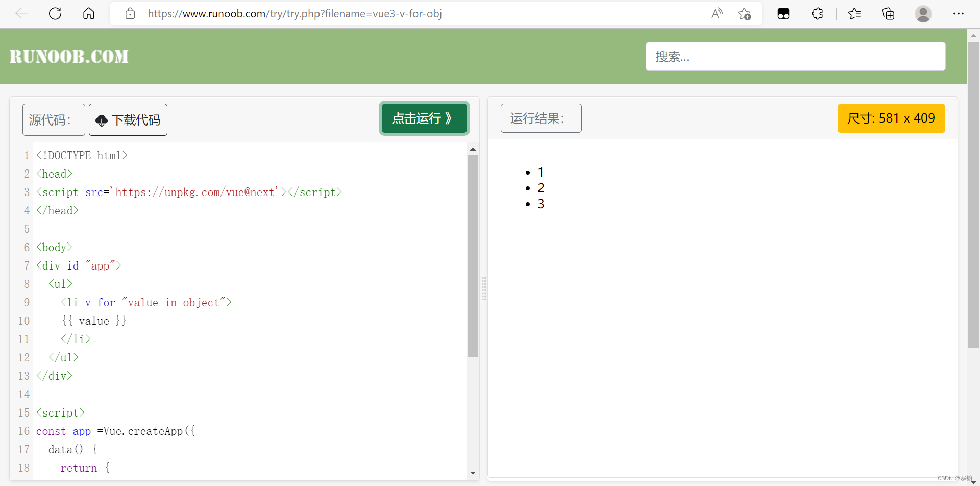Open the browser Settings and more menu
Image resolution: width=980 pixels, height=486 pixels.
pyautogui.click(x=959, y=14)
